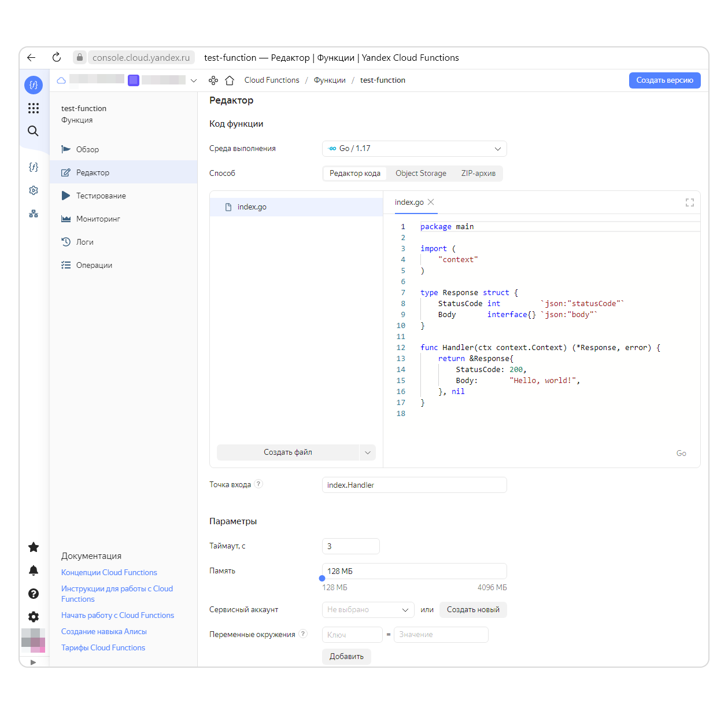
Task: Click the Память 128 МБ field
Action: point(414,571)
